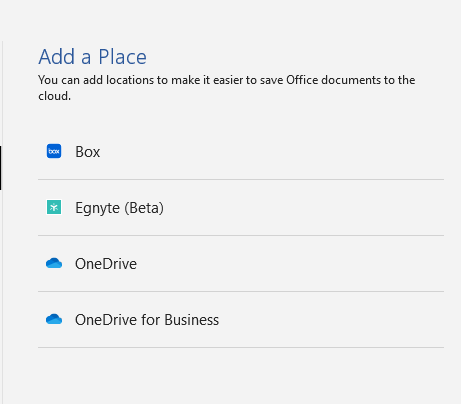Viewport: 465px width, 409px height.
Task: Click the Add a Place heading
Action: [93, 57]
